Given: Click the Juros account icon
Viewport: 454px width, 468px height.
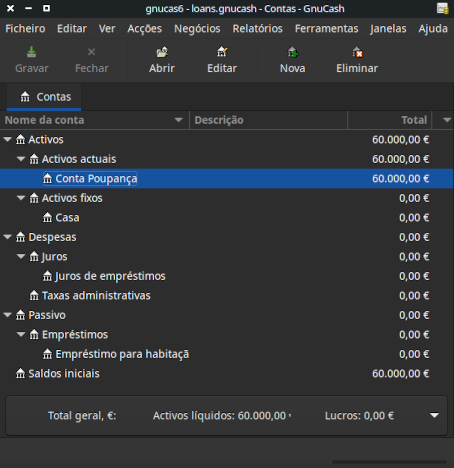Looking at the screenshot, I should [x=34, y=257].
